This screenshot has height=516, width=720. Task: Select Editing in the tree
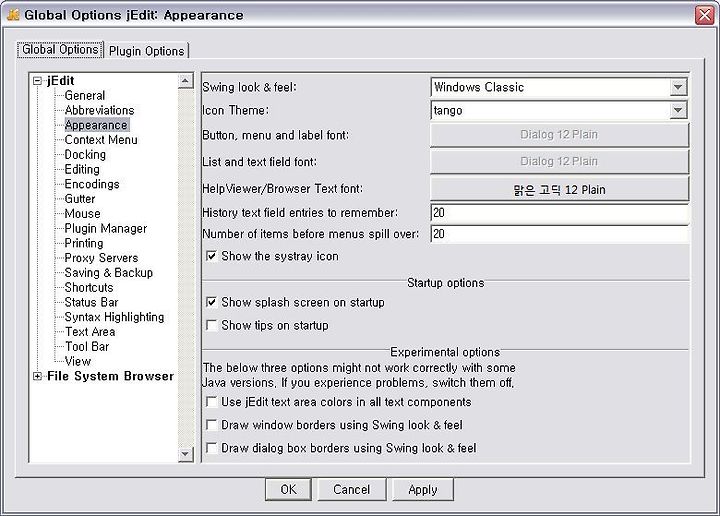(82, 169)
